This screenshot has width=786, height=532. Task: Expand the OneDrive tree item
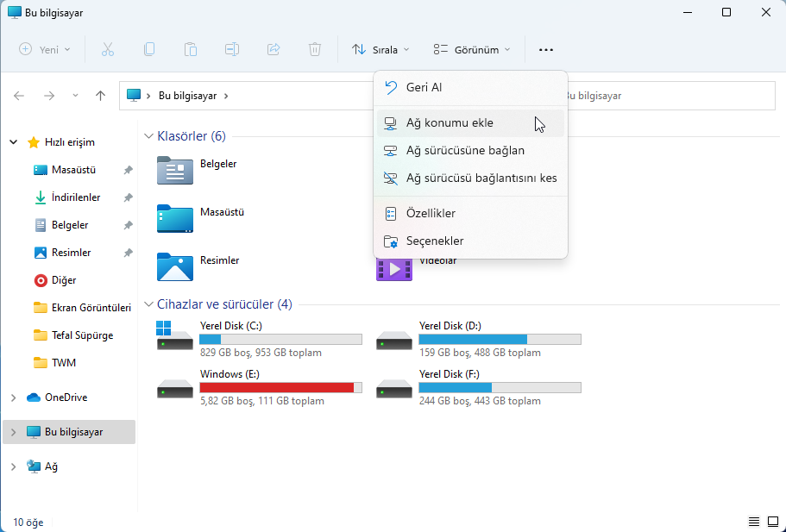tap(12, 397)
